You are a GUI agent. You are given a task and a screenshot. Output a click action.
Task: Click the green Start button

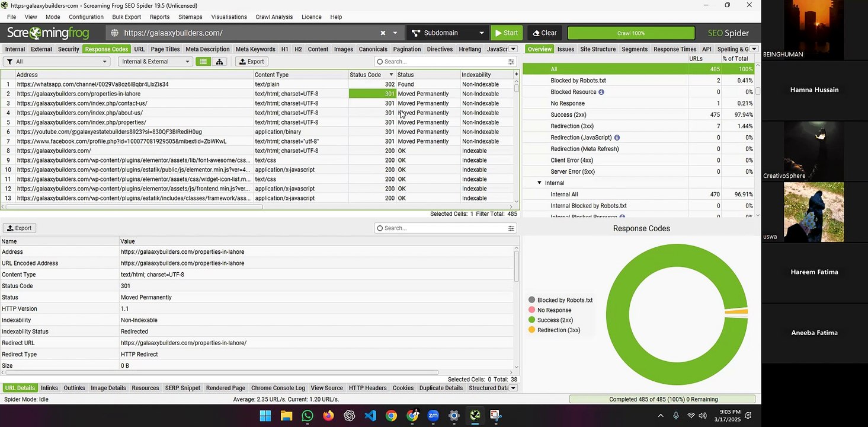tap(507, 33)
